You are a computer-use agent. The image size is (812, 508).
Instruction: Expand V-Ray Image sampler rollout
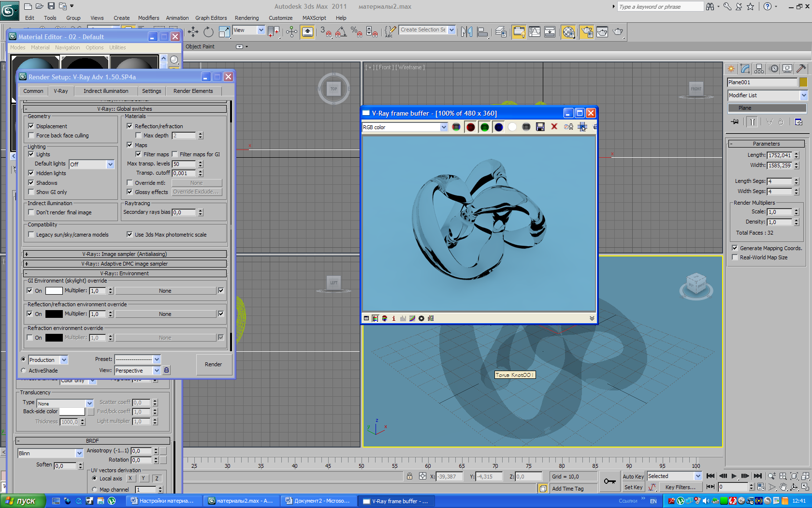[125, 254]
